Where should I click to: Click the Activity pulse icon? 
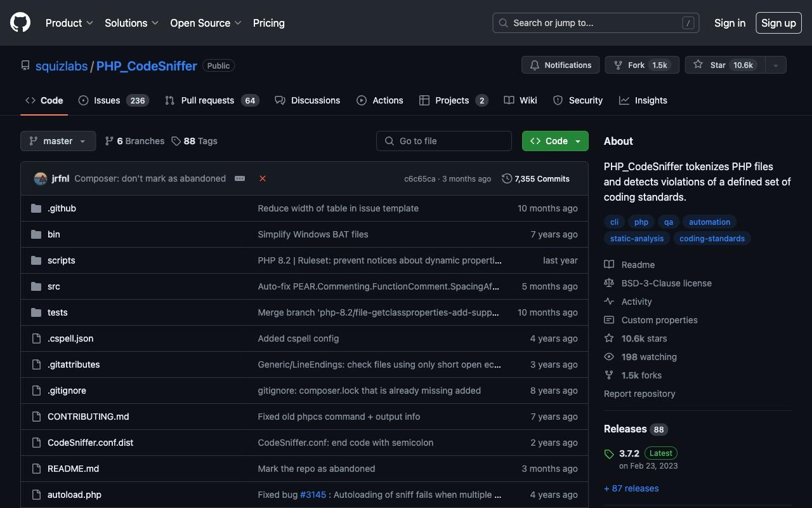609,302
